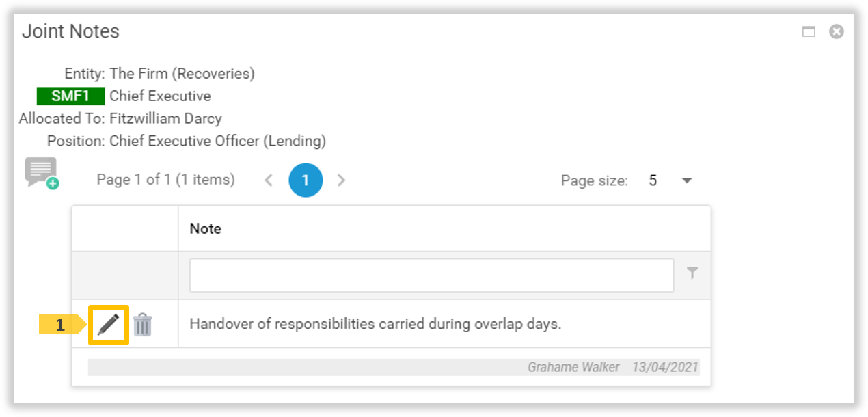Image resolution: width=868 pixels, height=417 pixels.
Task: Maximize the Joint Notes window
Action: click(x=809, y=31)
